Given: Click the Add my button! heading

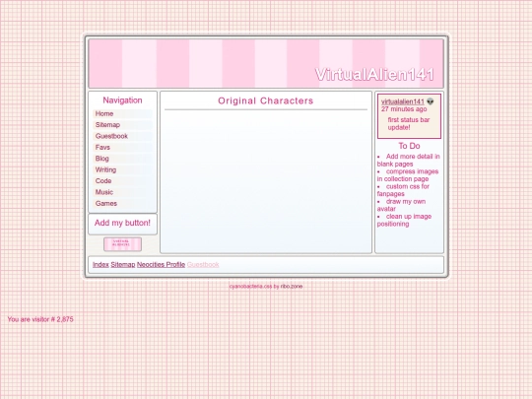Looking at the screenshot, I should 122,223.
